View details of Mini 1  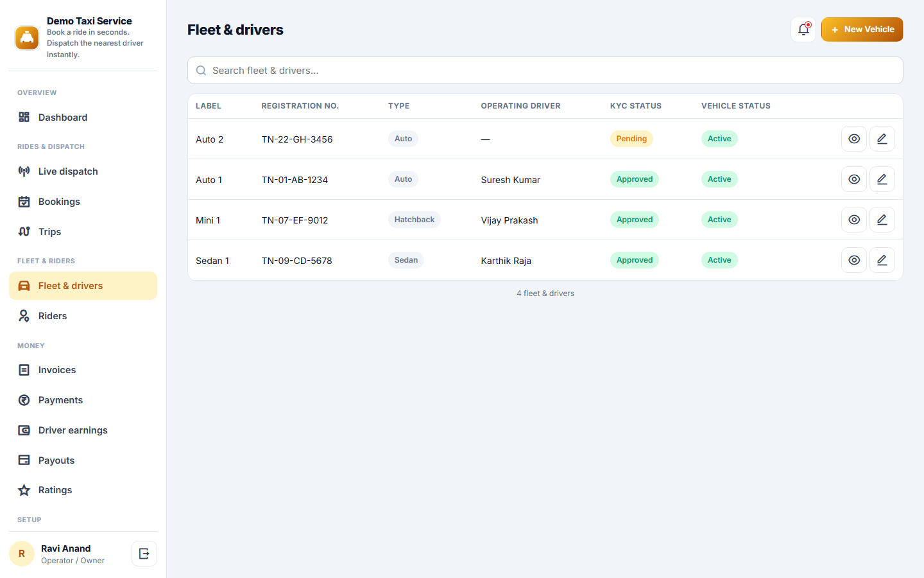coord(854,220)
